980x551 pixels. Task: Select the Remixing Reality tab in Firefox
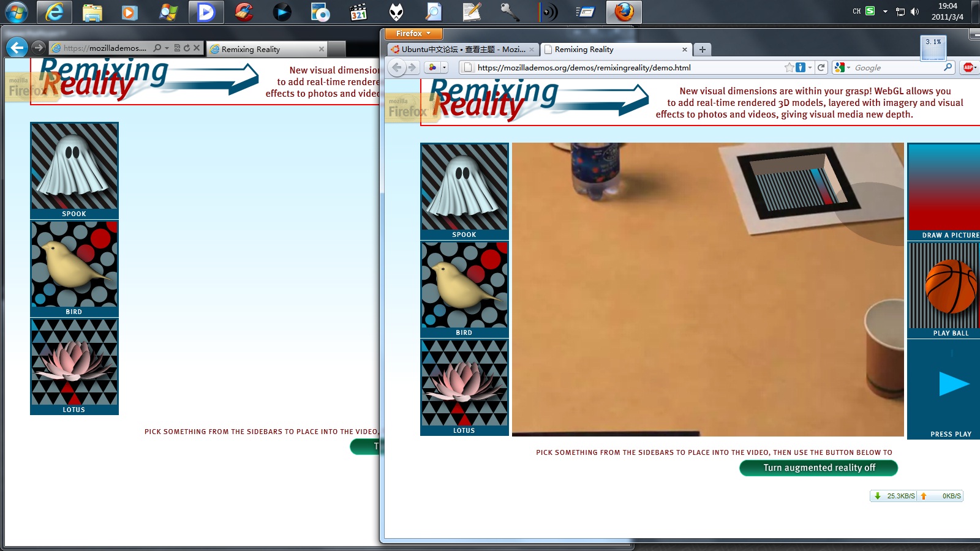click(x=616, y=50)
